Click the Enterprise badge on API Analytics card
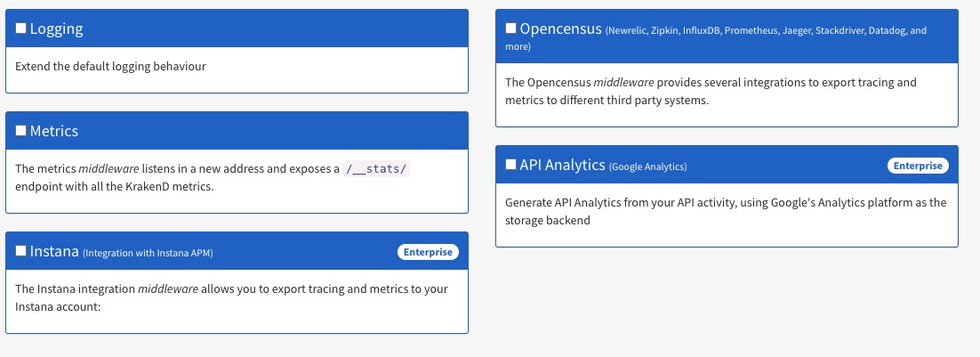Screen dimensions: 980x357 (x=918, y=166)
